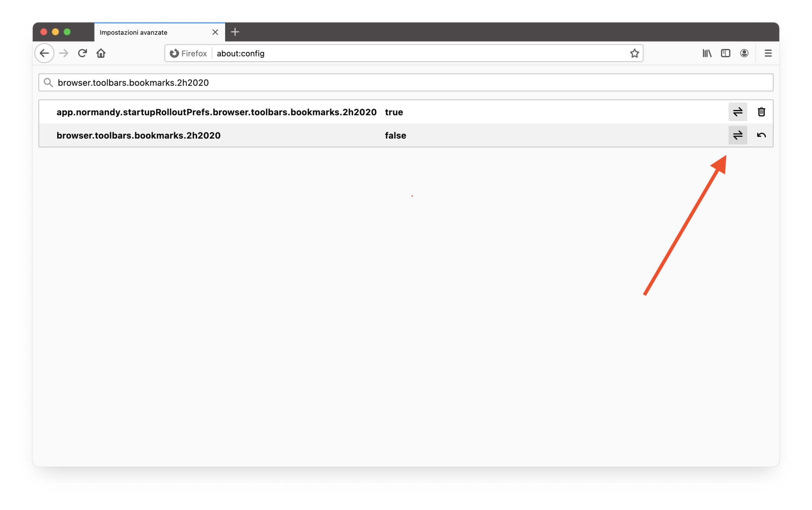Open the hamburger application menu
The image size is (812, 510).
pyautogui.click(x=768, y=53)
